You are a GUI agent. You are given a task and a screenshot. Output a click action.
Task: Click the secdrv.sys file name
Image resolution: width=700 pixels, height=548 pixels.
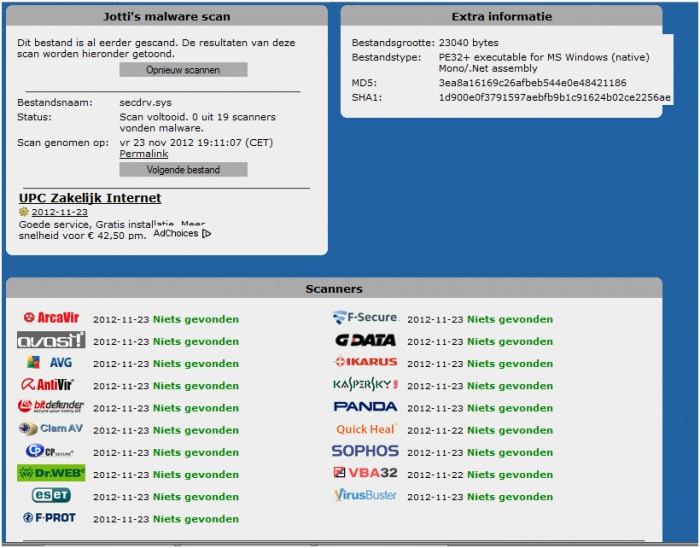coord(146,103)
